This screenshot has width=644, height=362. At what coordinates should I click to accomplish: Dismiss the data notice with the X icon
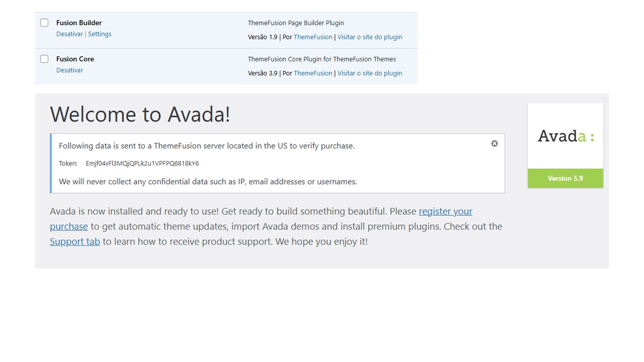(495, 143)
